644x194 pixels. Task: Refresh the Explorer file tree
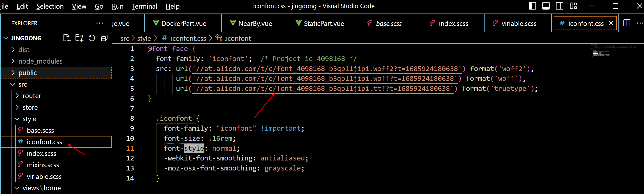[92, 38]
